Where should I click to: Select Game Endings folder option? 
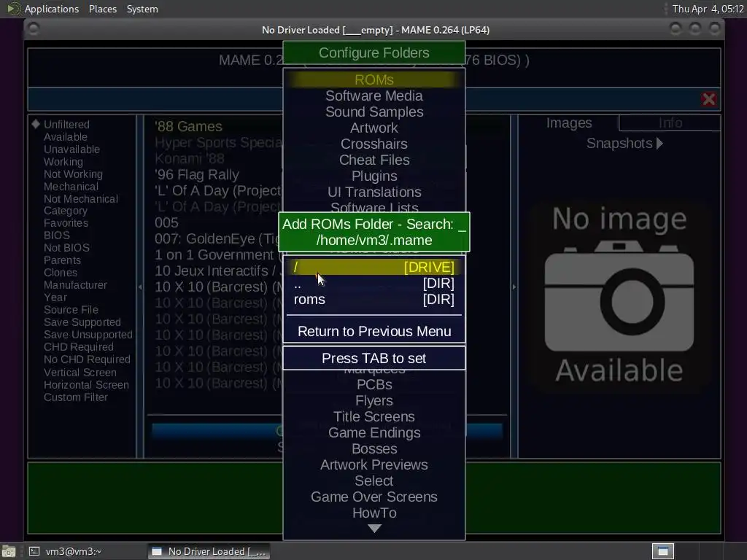(374, 433)
